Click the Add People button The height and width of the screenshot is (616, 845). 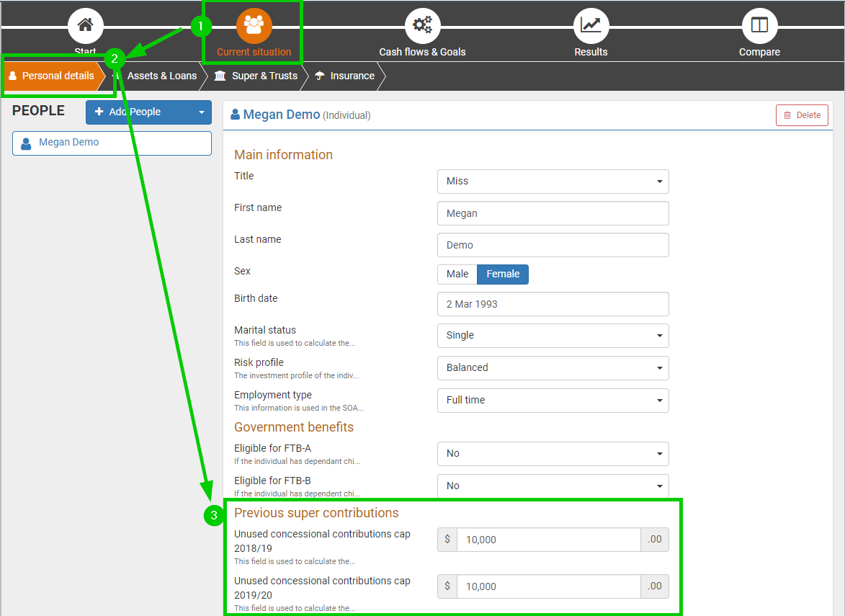[137, 112]
